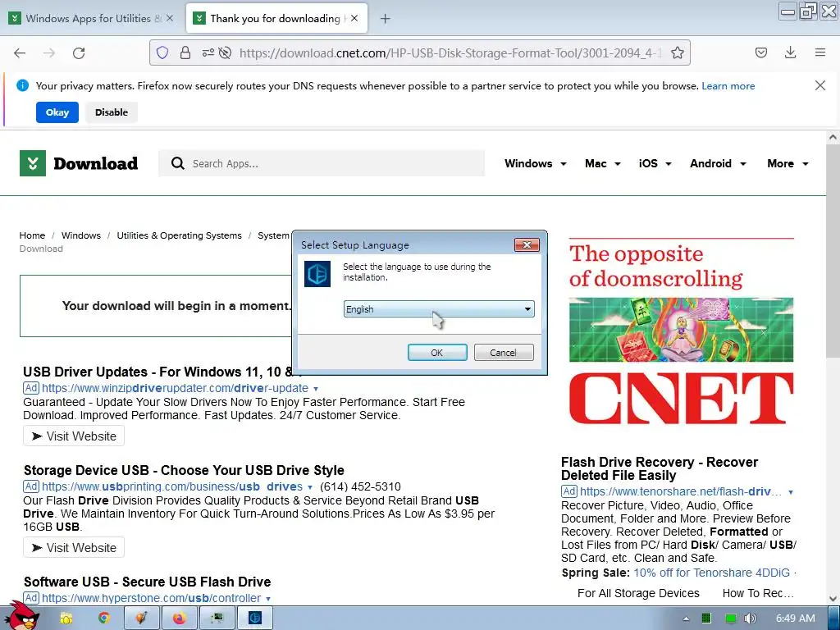
Task: Click the Ad badge for winzipdriverupdater
Action: click(31, 388)
